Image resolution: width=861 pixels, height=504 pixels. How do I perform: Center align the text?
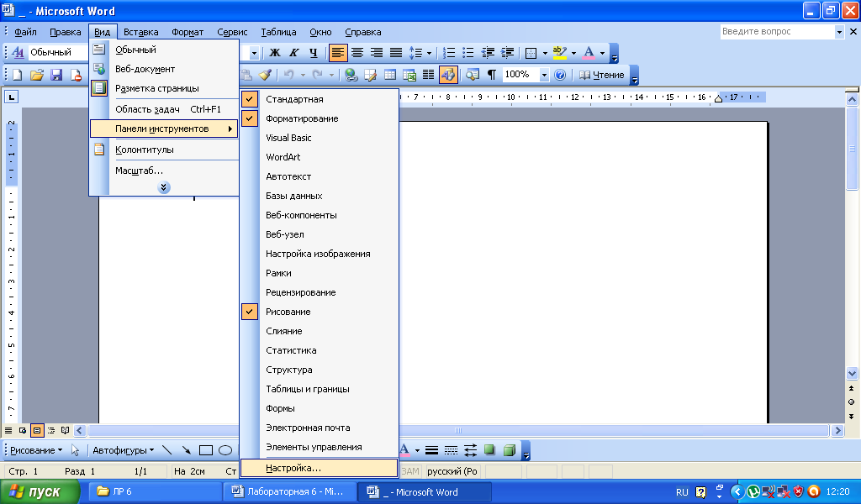tap(357, 53)
